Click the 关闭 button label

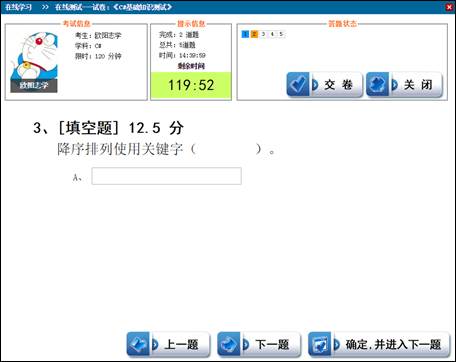418,85
